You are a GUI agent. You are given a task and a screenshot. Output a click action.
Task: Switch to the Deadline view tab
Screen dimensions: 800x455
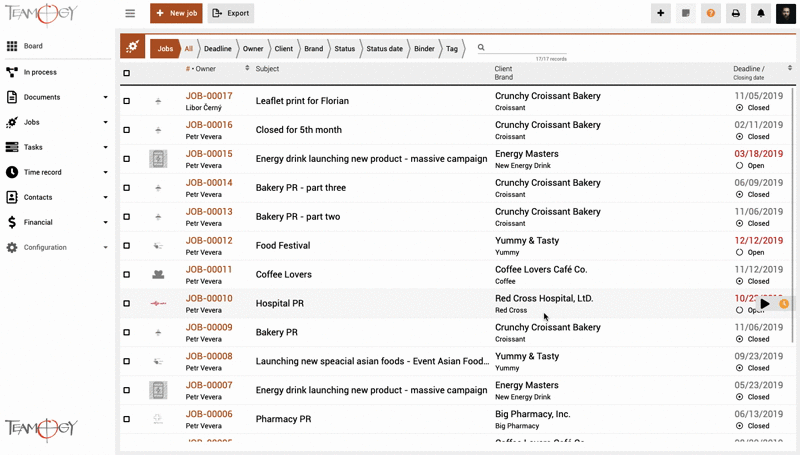pyautogui.click(x=218, y=49)
